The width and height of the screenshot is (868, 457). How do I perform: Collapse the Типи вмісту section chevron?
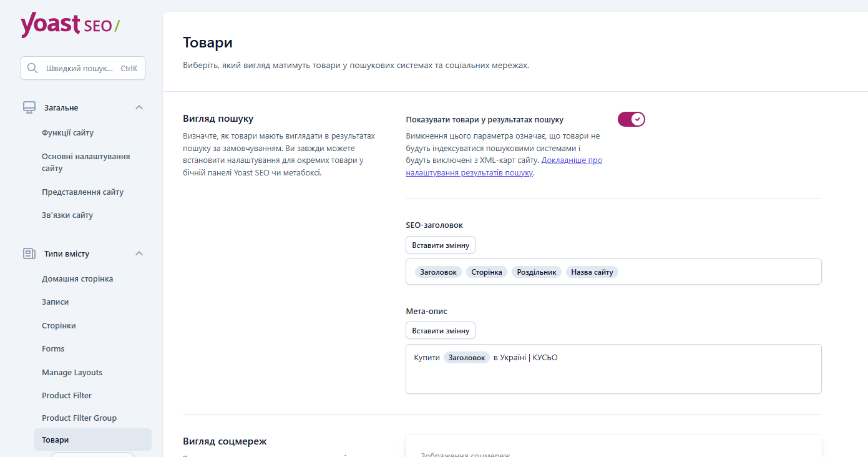[139, 253]
